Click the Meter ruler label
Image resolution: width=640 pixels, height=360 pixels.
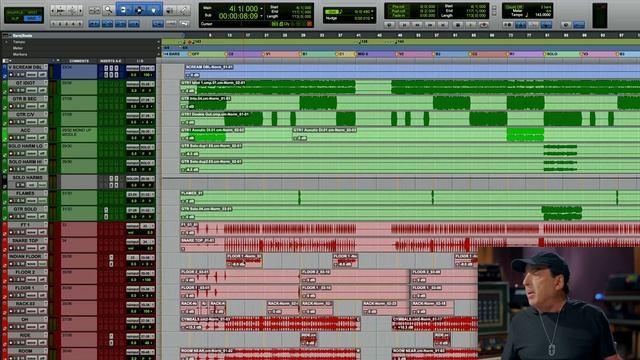coord(18,48)
